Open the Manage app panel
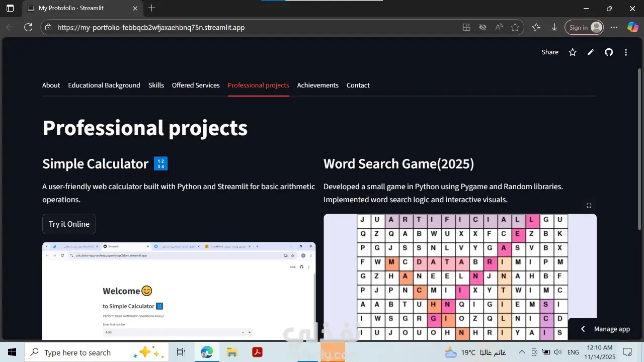Screen dimensions: 644x362 [606, 329]
